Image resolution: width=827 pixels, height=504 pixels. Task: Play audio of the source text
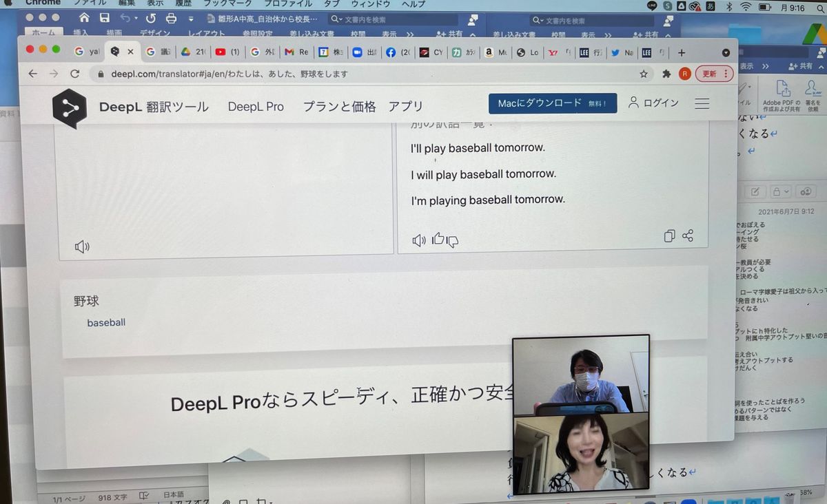pyautogui.click(x=82, y=246)
